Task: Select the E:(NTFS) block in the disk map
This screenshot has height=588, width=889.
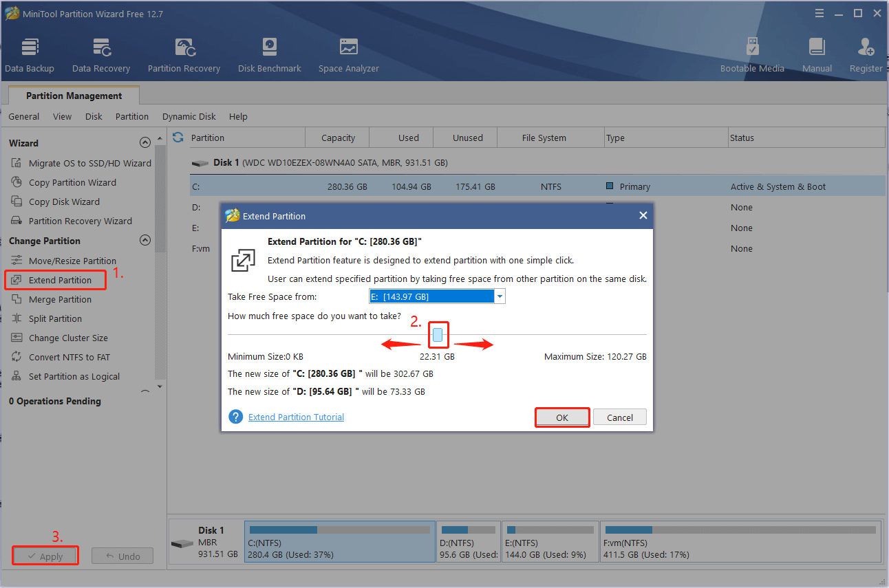Action: click(x=550, y=541)
